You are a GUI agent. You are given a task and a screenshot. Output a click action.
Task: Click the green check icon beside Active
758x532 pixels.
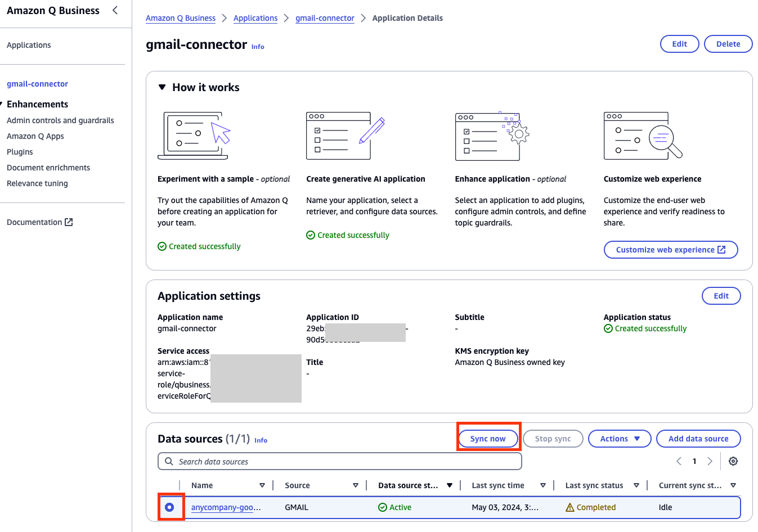[x=383, y=507]
